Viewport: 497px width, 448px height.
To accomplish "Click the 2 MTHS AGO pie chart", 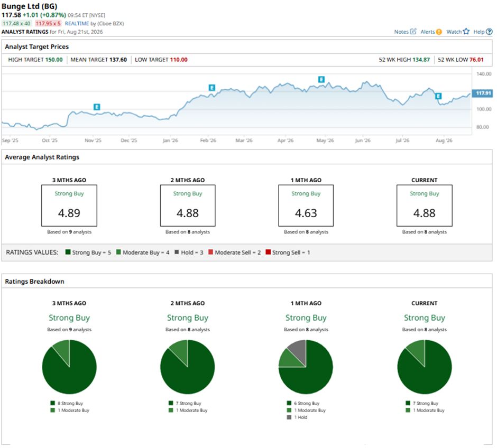I will click(x=188, y=367).
